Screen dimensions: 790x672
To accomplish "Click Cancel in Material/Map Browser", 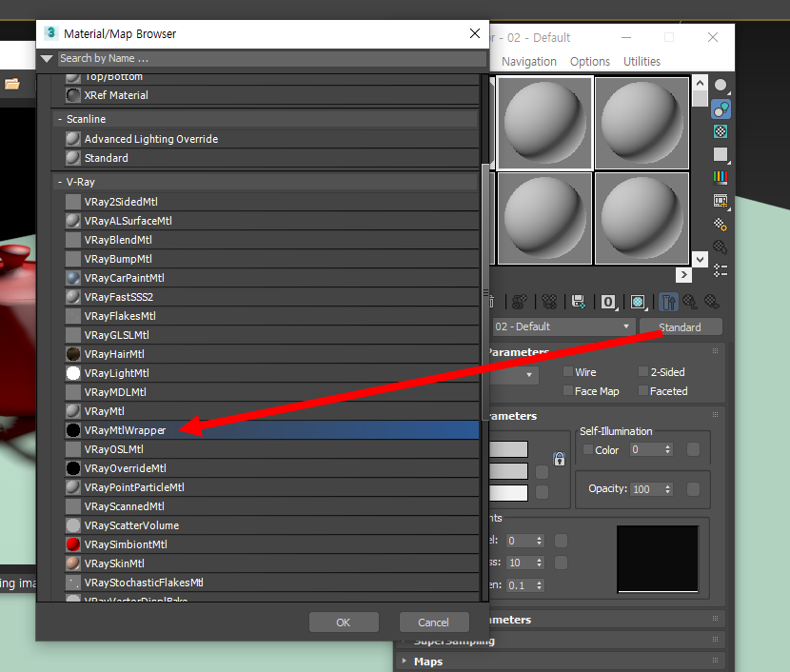I will tap(434, 623).
